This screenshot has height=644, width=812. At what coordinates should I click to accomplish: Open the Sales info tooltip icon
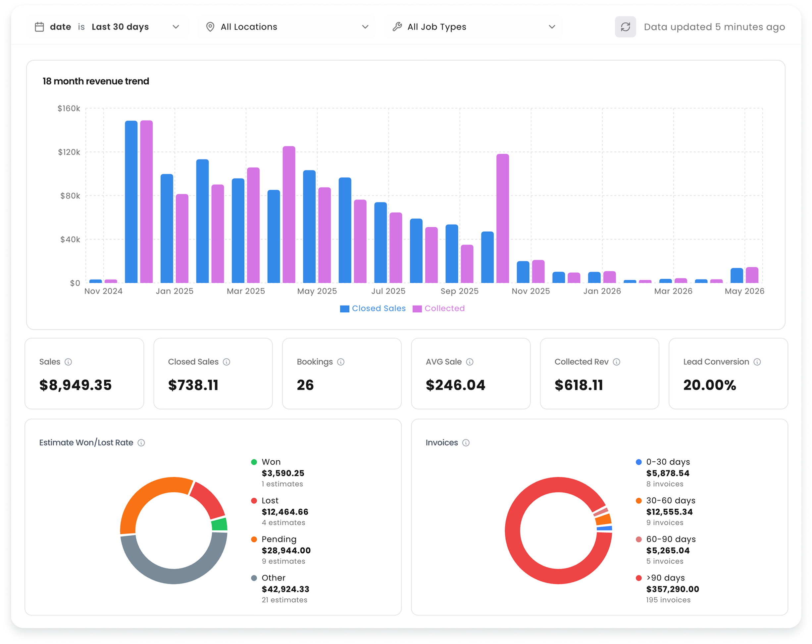click(68, 362)
